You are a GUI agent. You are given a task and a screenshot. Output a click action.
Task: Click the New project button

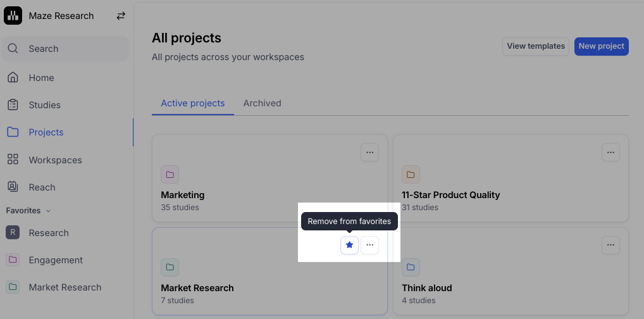pyautogui.click(x=601, y=46)
